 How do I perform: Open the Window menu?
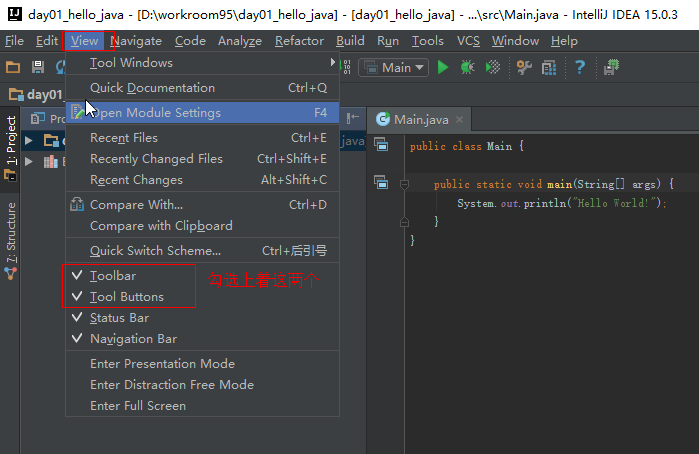[515, 41]
